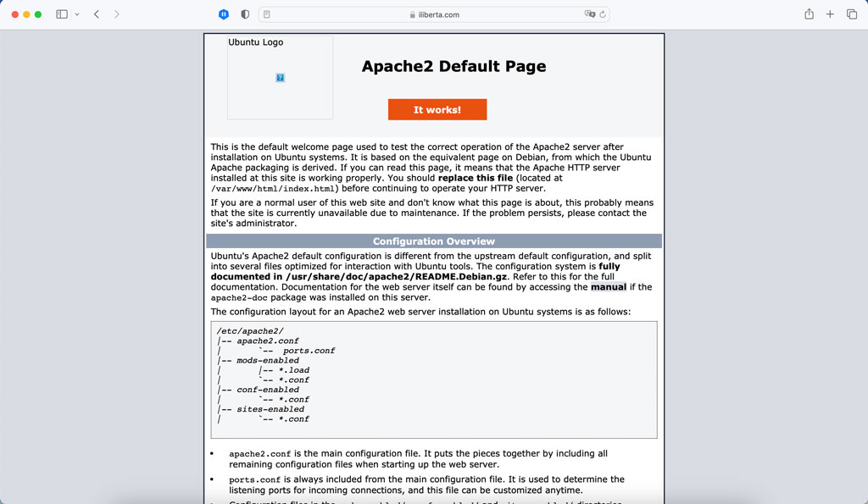
Task: Click "mods-enabled" in the layout tree
Action: pos(268,360)
